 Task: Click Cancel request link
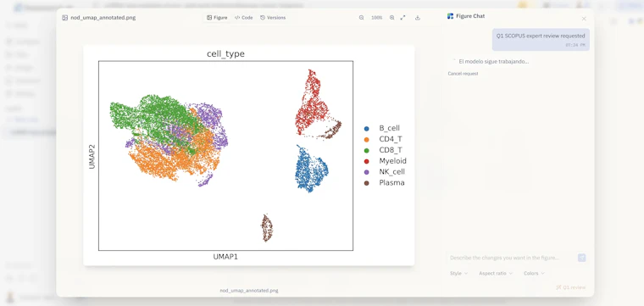click(463, 74)
